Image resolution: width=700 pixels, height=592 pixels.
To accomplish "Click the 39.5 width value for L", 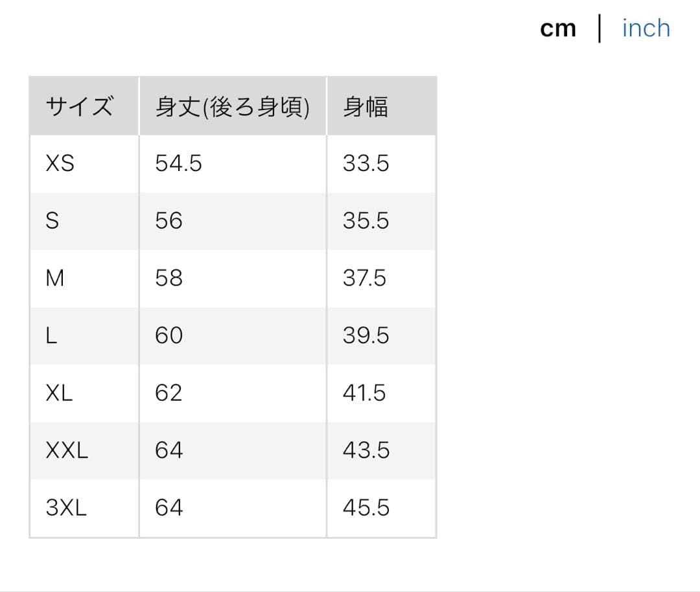I will [366, 336].
